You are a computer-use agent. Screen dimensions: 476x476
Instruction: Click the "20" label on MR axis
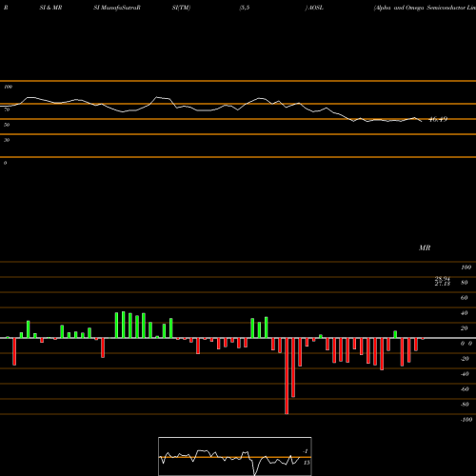465,328
